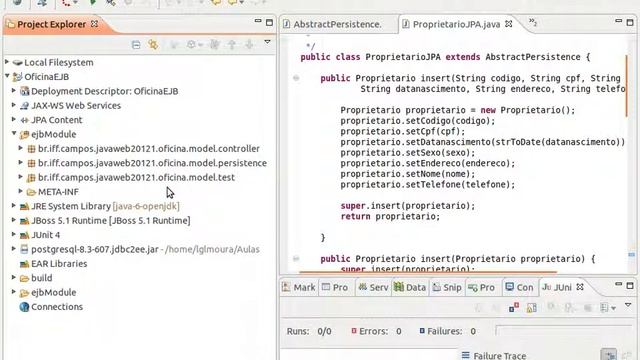The width and height of the screenshot is (640, 360).
Task: Collapse first insert method fold marker
Action: point(296,78)
